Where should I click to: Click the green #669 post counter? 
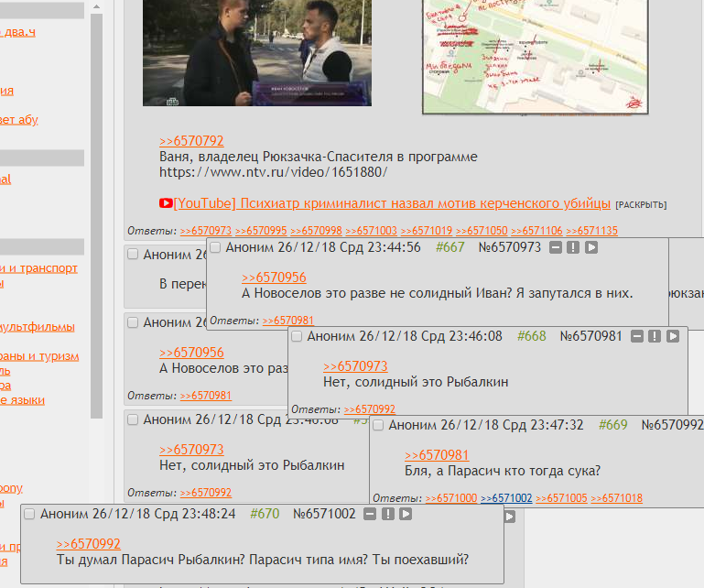point(612,425)
